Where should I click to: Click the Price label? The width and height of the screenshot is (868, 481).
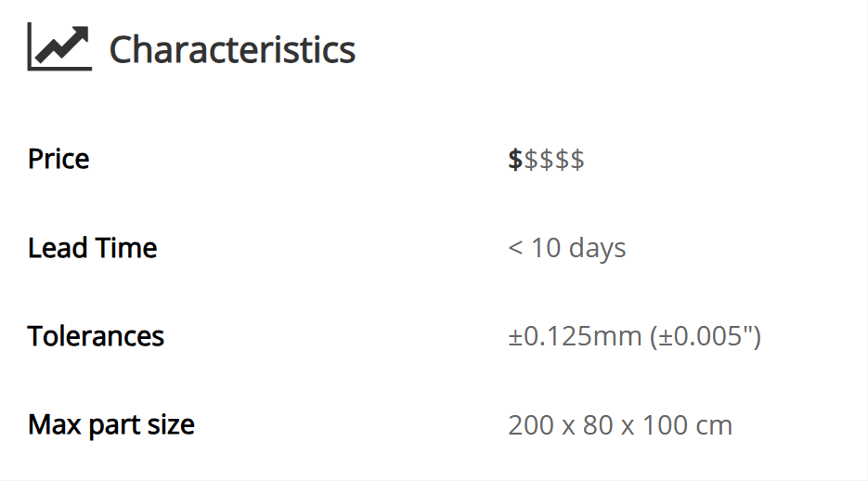[58, 159]
